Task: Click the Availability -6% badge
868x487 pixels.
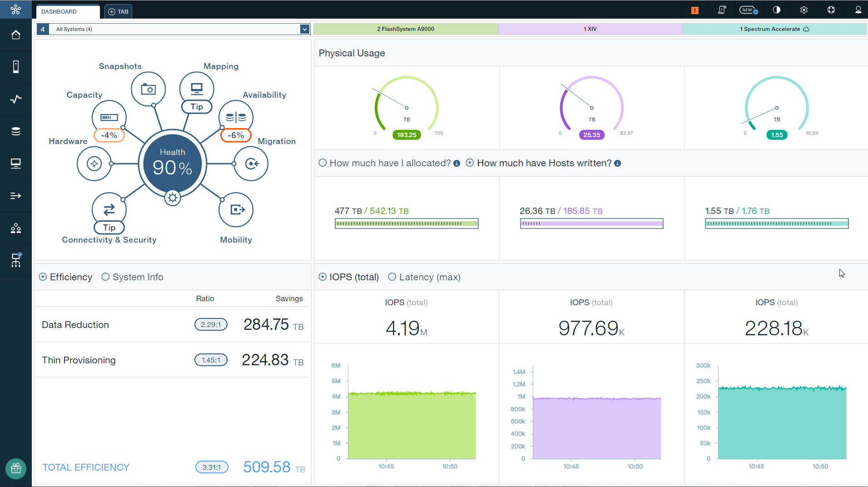Action: pyautogui.click(x=236, y=135)
